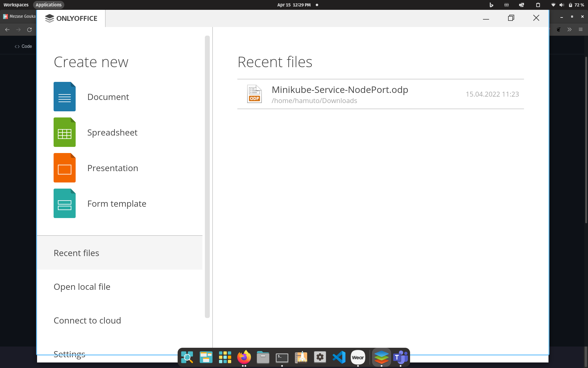Create a new Spreadsheet
Screen dimensions: 588x368
112,132
